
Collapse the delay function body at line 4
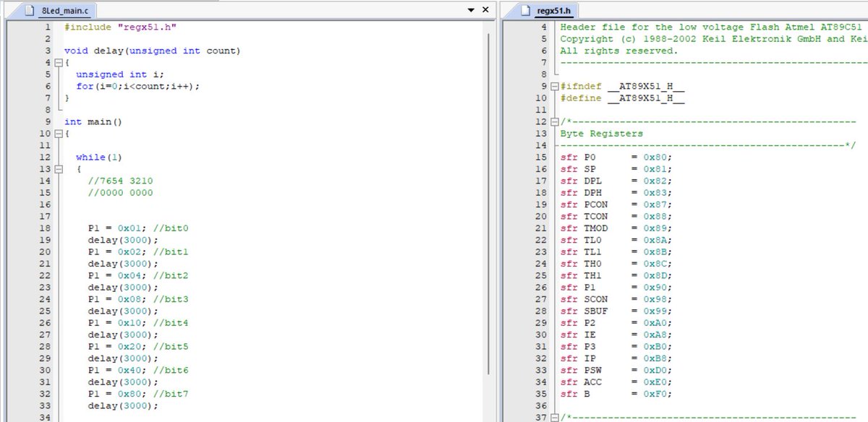(x=59, y=63)
